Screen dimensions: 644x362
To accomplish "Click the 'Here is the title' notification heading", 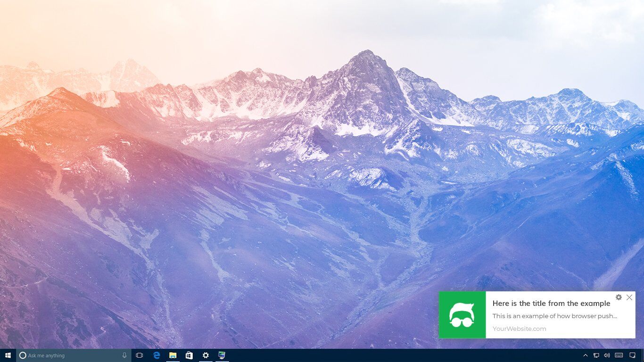I will pos(551,304).
